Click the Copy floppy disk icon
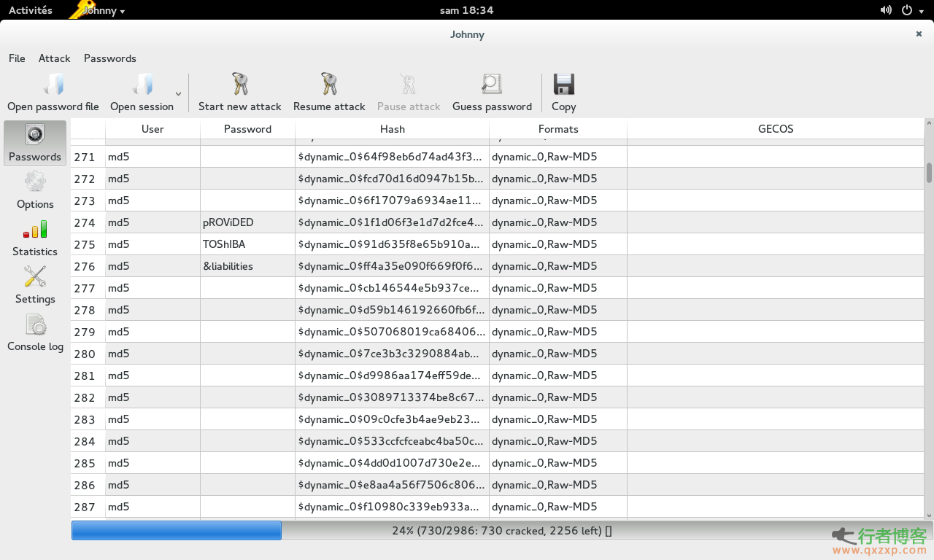934x560 pixels. tap(563, 85)
